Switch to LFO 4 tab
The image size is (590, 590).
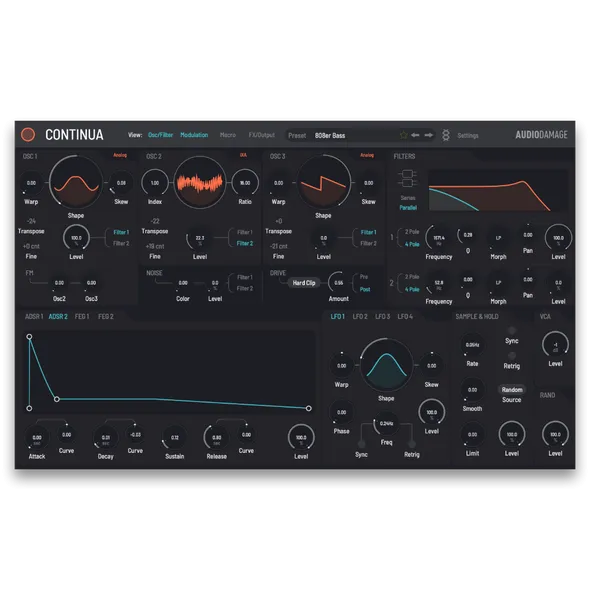[x=405, y=317]
